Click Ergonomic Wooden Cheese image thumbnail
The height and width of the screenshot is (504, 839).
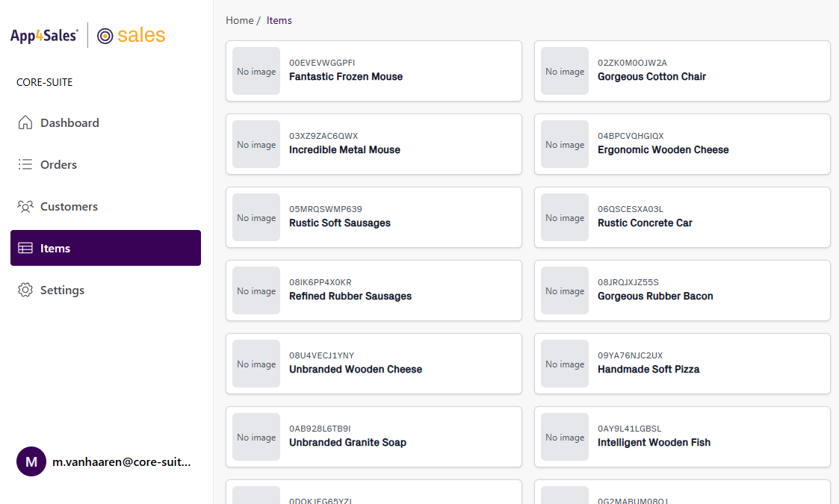[565, 144]
